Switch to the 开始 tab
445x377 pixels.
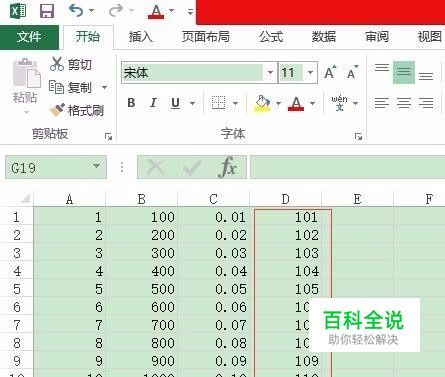pyautogui.click(x=88, y=36)
